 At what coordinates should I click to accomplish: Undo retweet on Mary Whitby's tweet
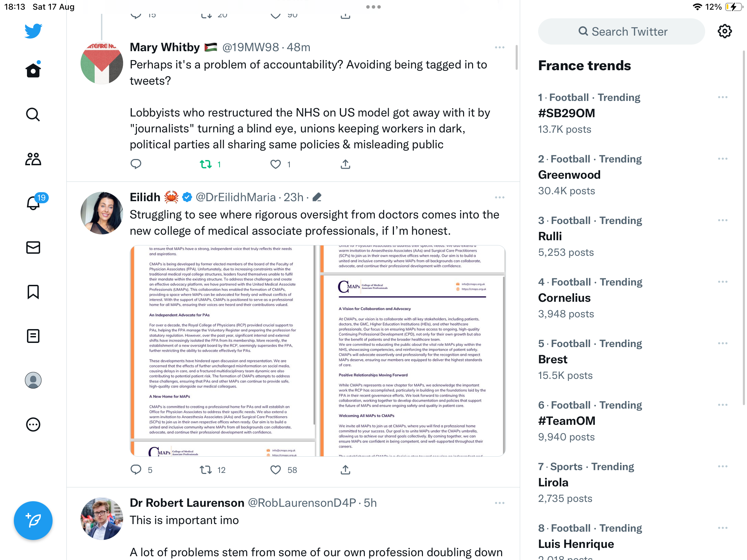point(206,164)
